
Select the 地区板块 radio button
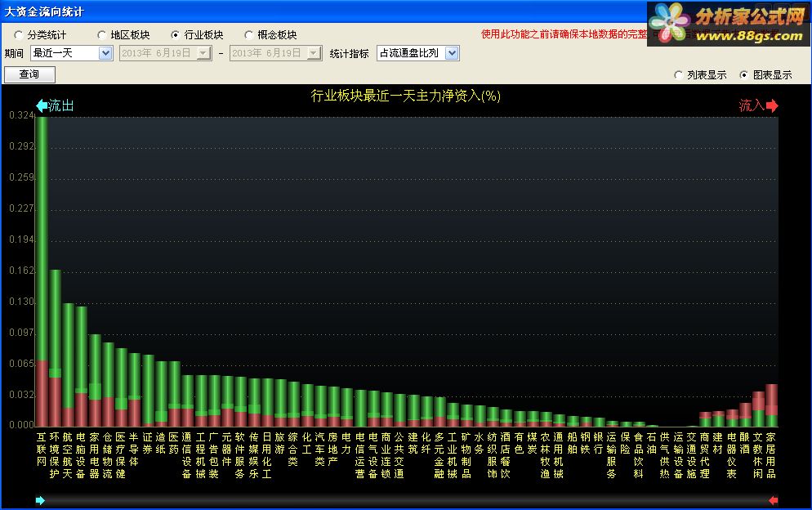coord(101,34)
